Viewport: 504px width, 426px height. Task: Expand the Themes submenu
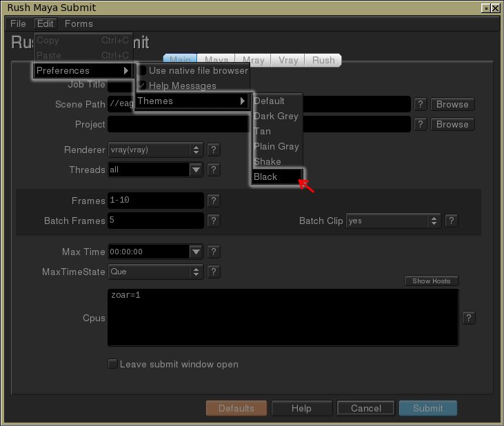click(192, 101)
